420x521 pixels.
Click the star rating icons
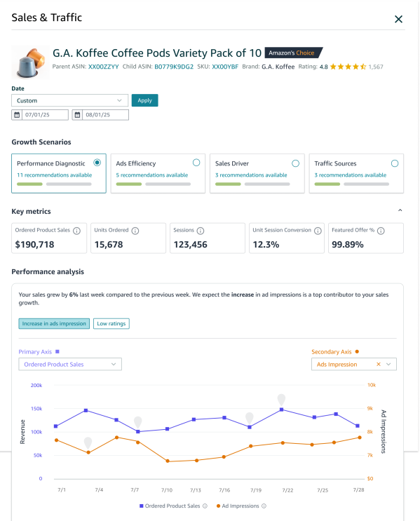click(348, 67)
